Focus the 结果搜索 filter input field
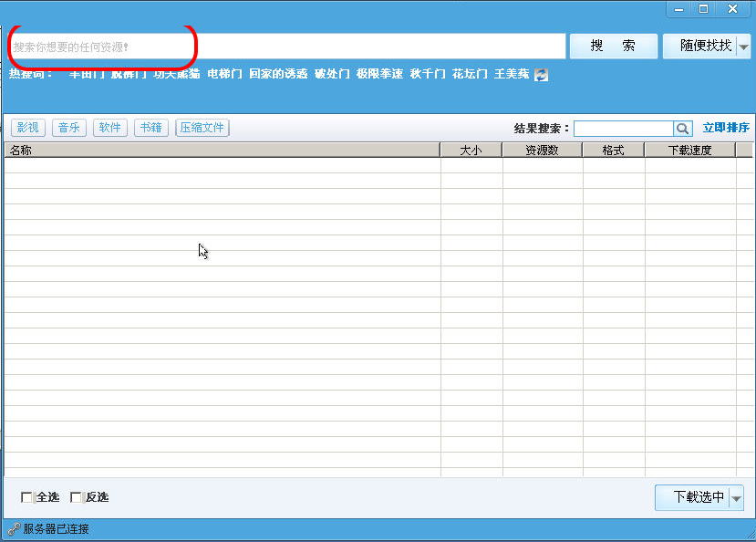Viewport: 756px width, 542px height. (x=624, y=129)
